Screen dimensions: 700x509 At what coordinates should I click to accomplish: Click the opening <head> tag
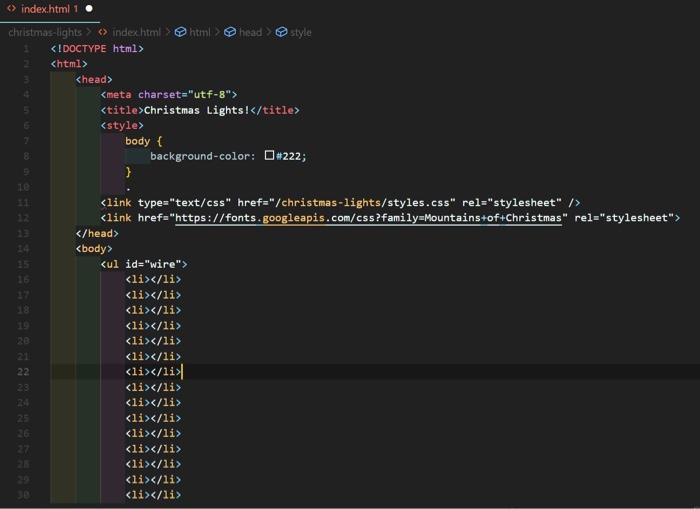coord(94,79)
